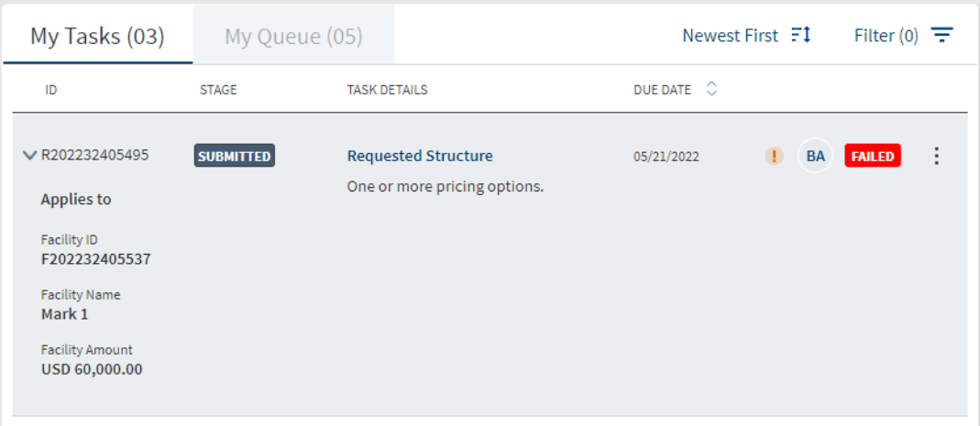
Task: Switch to the My Queue tab
Action: (x=293, y=36)
